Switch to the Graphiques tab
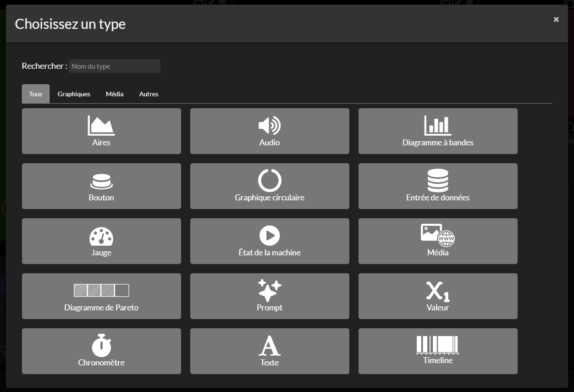Image resolution: width=574 pixels, height=392 pixels. 74,94
